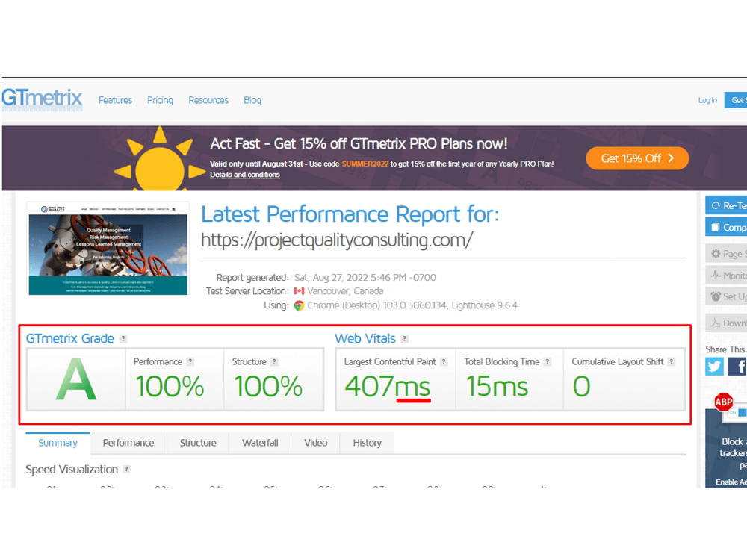Click the Re-Test button

pyautogui.click(x=726, y=206)
